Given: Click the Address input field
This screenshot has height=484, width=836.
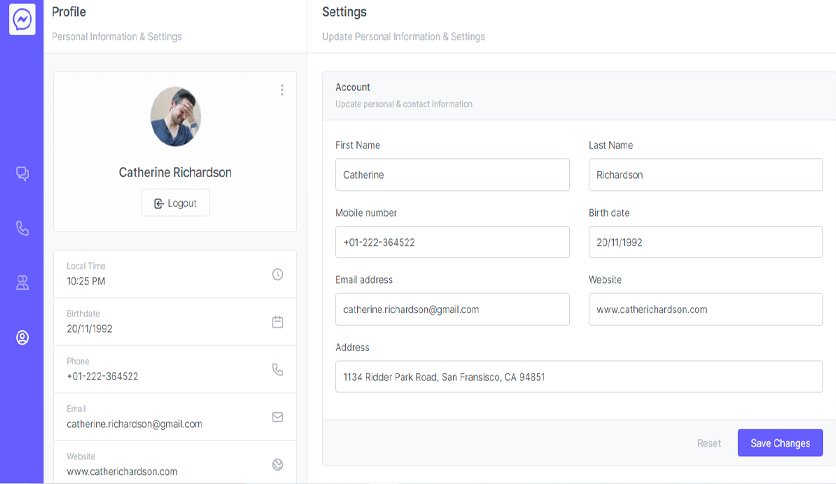Looking at the screenshot, I should pos(578,377).
